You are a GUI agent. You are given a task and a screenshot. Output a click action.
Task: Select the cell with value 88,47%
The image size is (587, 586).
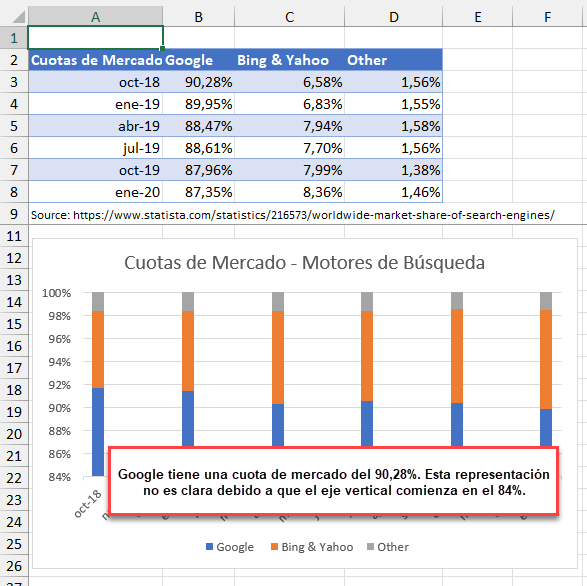(x=198, y=126)
